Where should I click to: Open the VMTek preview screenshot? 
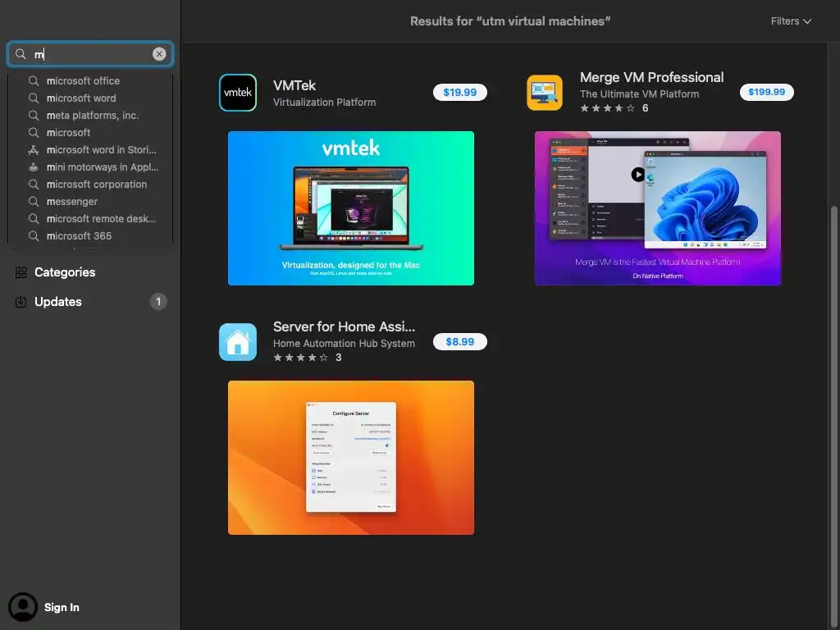351,208
